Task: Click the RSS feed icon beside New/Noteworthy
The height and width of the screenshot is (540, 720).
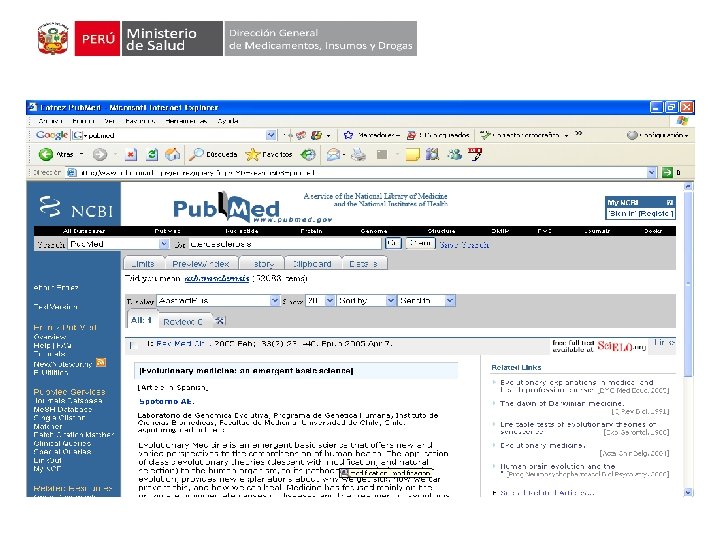Action: (101, 363)
